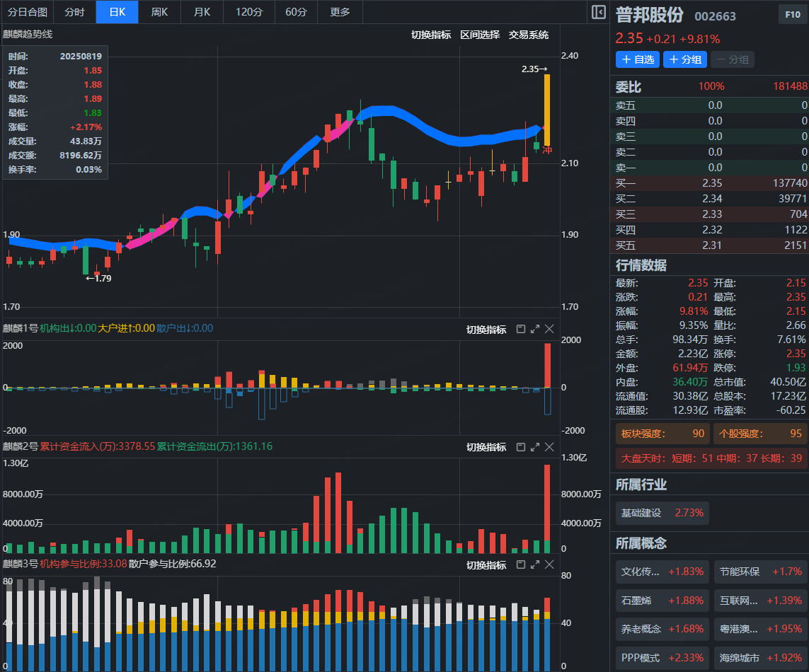This screenshot has height=672, width=809.
Task: Click the window icon in 麒麟3号 panel
Action: pos(521,564)
